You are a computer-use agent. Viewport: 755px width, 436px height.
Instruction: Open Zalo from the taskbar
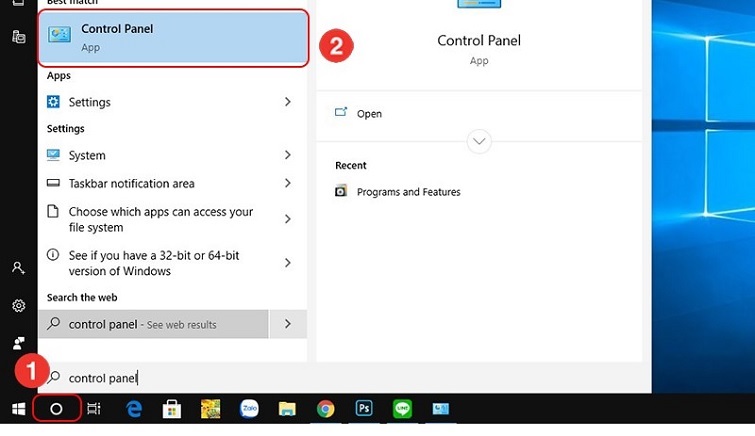click(x=249, y=408)
